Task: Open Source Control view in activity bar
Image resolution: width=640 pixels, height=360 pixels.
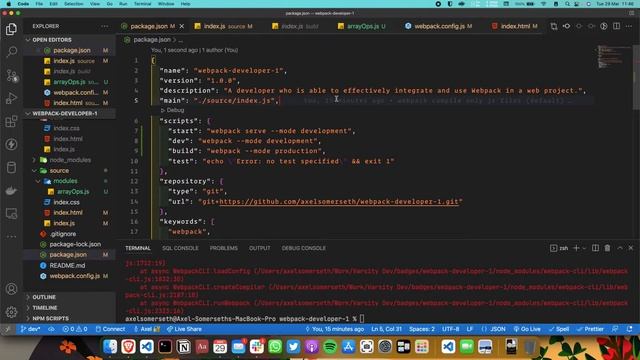Action: 11,75
